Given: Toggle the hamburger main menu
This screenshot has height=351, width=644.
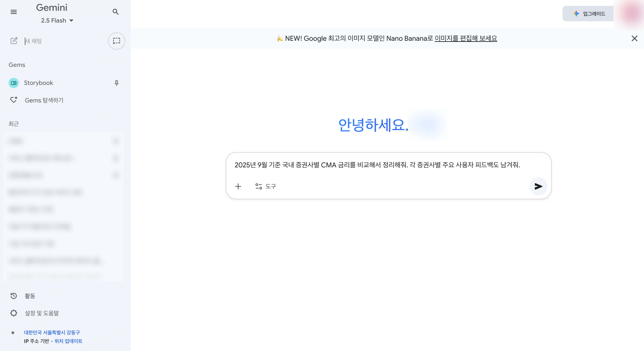Looking at the screenshot, I should click(x=14, y=12).
